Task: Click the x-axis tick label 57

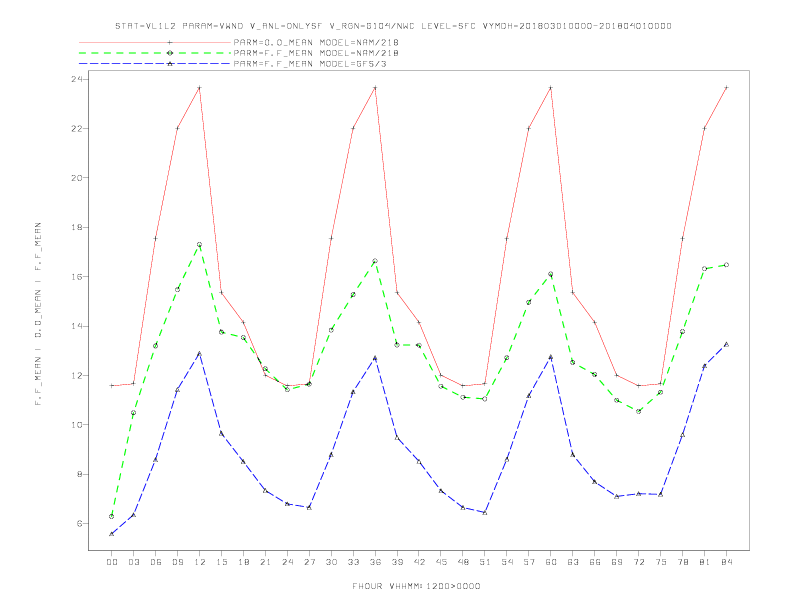Action: 529,562
